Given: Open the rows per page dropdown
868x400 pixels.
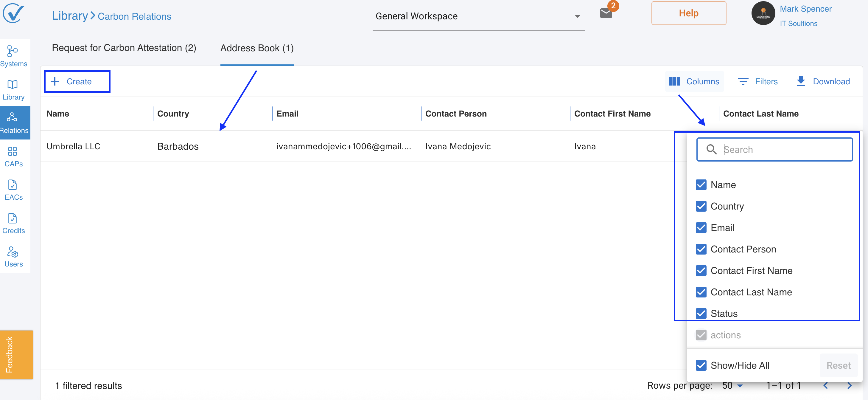Looking at the screenshot, I should tap(732, 385).
